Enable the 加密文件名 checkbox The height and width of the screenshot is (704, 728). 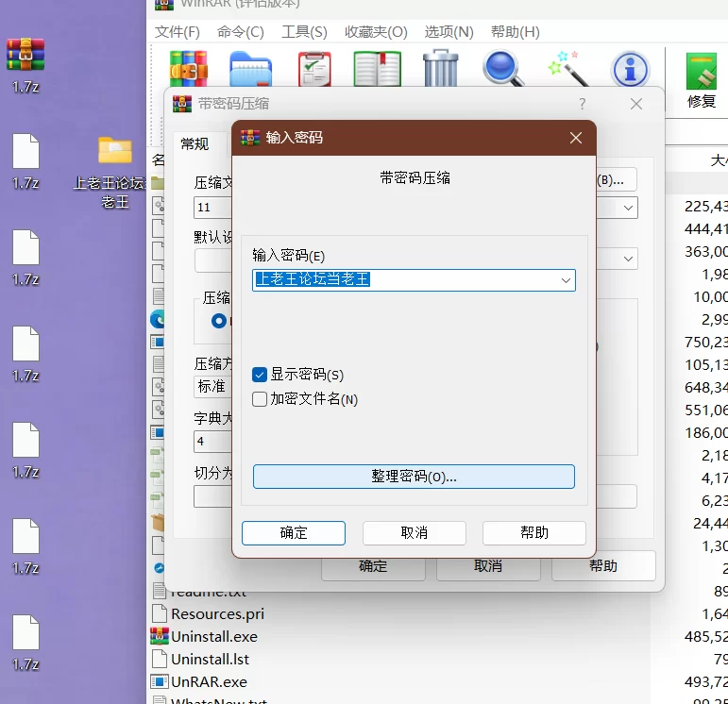261,399
